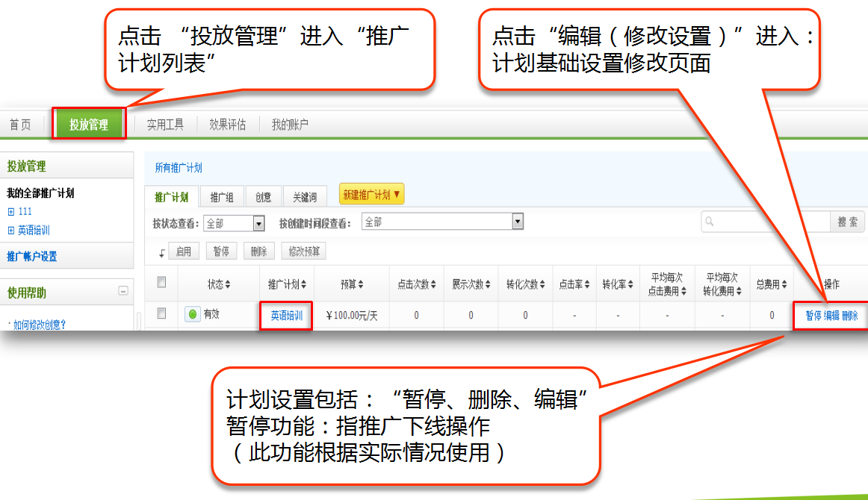Click the sort arrows on 点击次数 column
This screenshot has height=500, width=868.
point(435,284)
